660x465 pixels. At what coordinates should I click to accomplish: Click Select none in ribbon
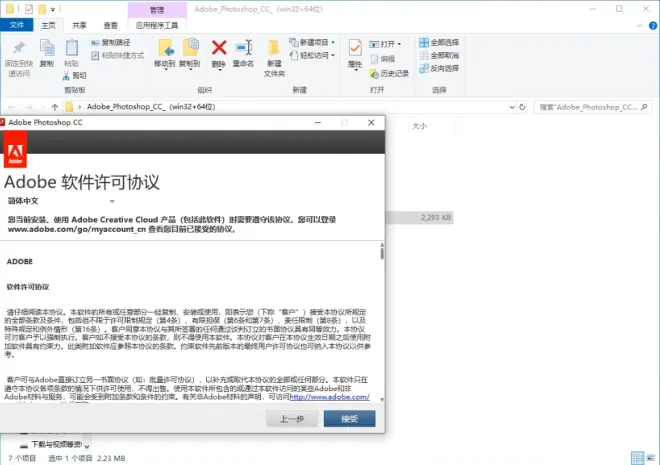[x=439, y=56]
